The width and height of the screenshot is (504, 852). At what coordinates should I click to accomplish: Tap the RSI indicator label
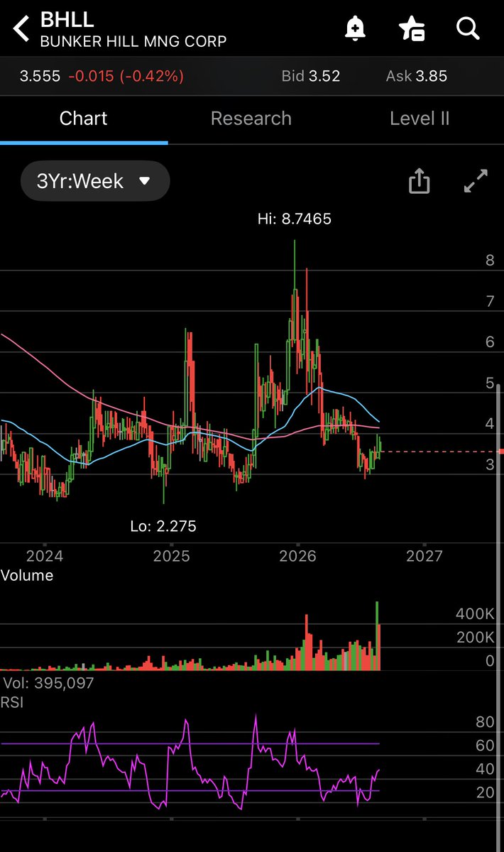(12, 702)
